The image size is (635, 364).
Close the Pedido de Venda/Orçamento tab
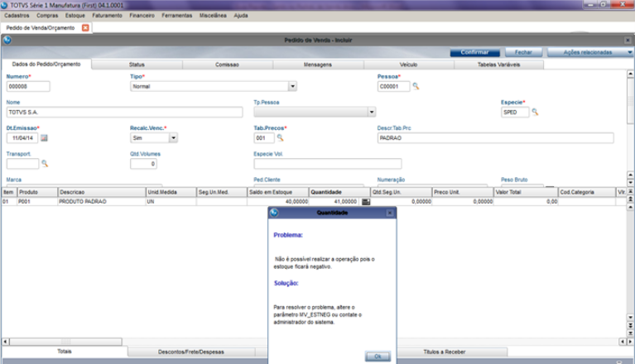tap(85, 27)
